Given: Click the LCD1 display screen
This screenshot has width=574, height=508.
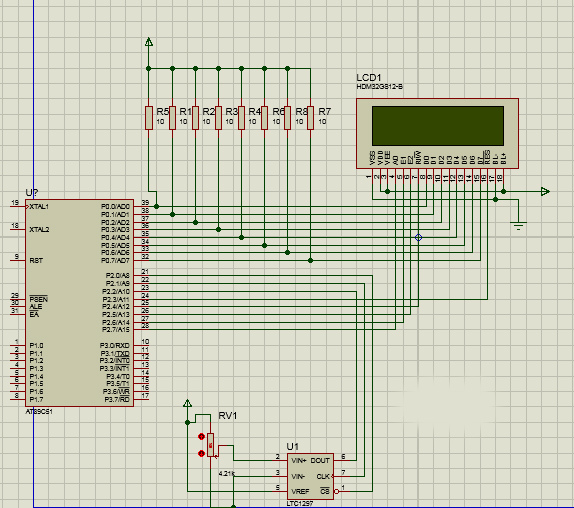Looking at the screenshot, I should (438, 126).
